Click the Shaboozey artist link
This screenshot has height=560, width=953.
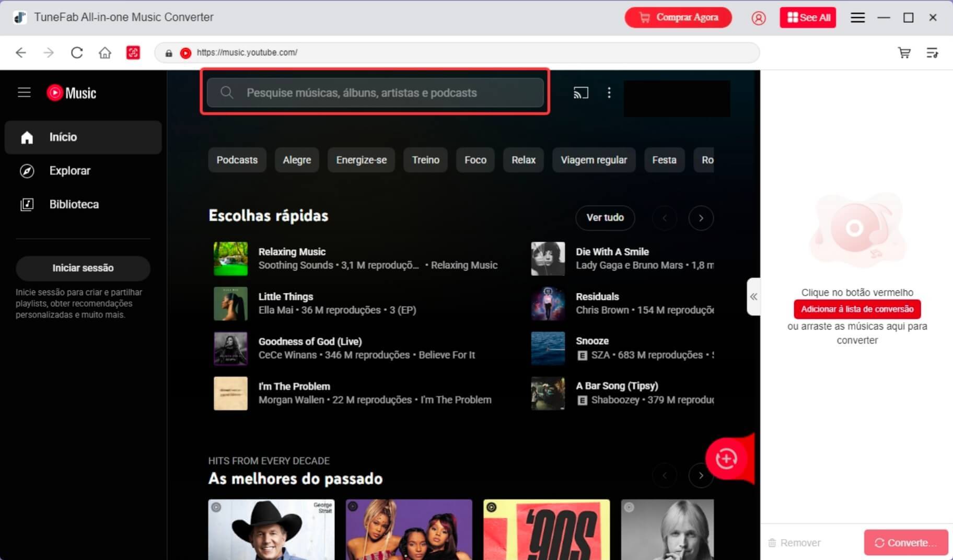pos(615,400)
